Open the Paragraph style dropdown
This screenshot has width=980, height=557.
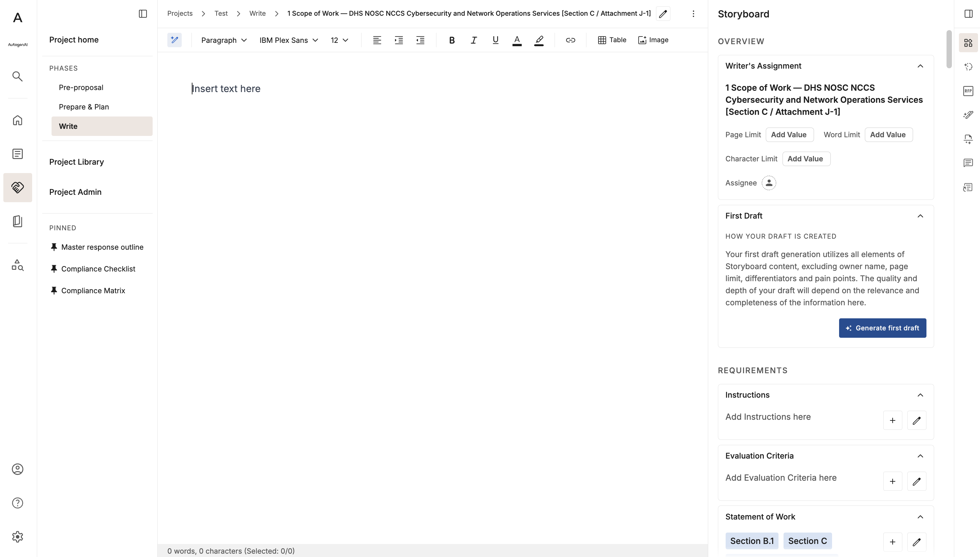(x=224, y=40)
